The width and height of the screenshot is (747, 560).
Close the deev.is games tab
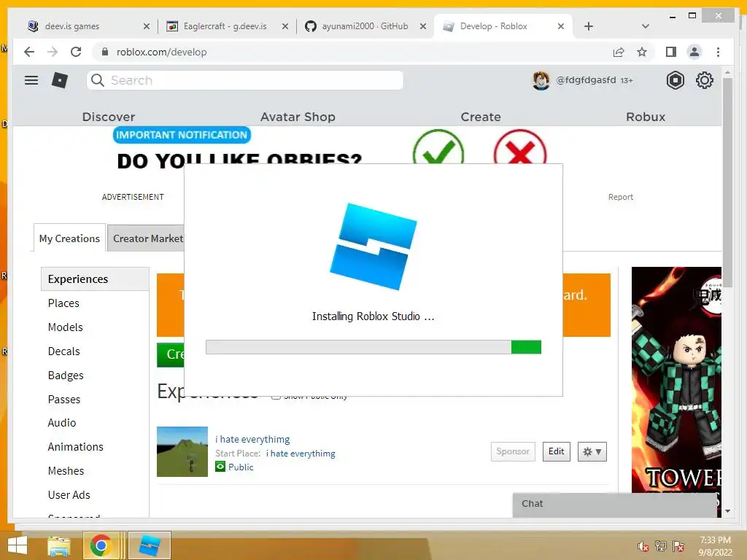pyautogui.click(x=146, y=26)
